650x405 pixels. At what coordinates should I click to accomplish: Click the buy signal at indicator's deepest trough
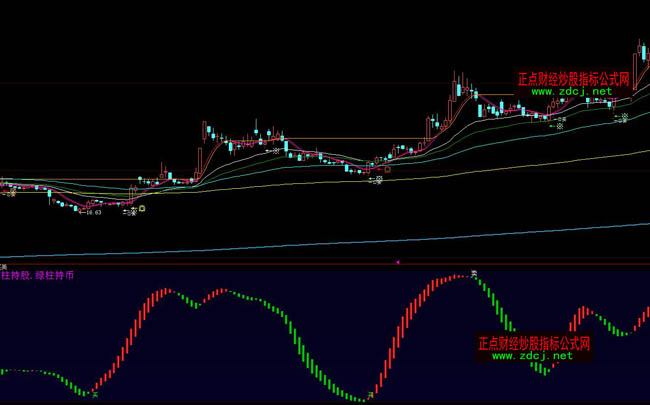click(x=370, y=398)
